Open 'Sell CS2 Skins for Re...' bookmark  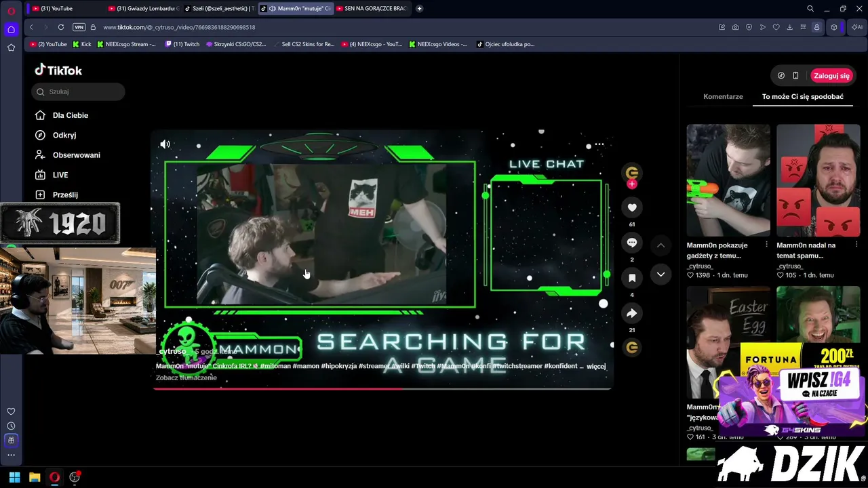[304, 44]
